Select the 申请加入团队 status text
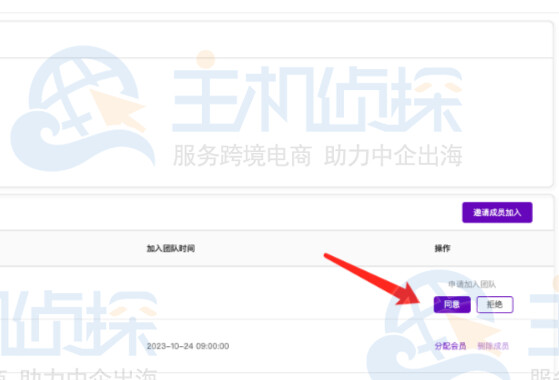The image size is (559, 380). (x=472, y=284)
